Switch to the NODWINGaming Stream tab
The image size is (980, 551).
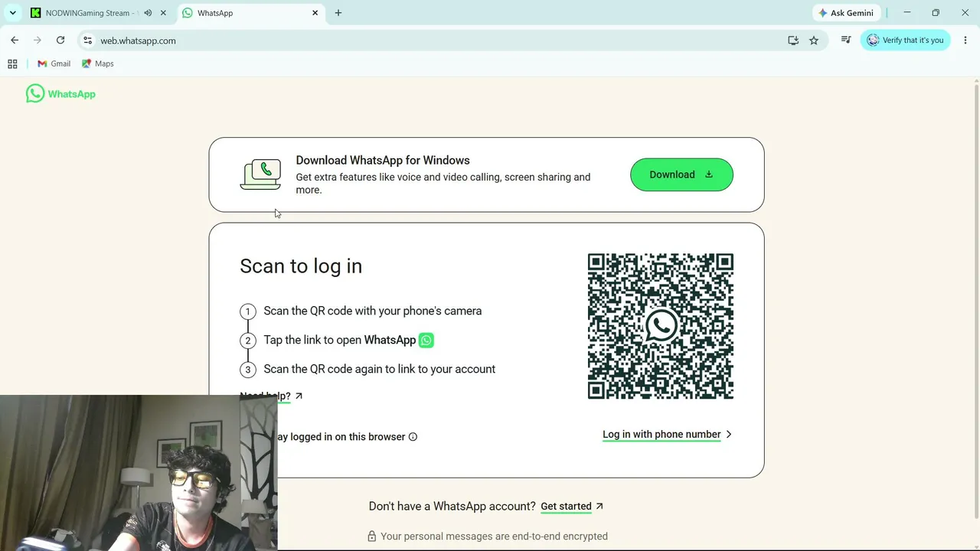point(87,13)
